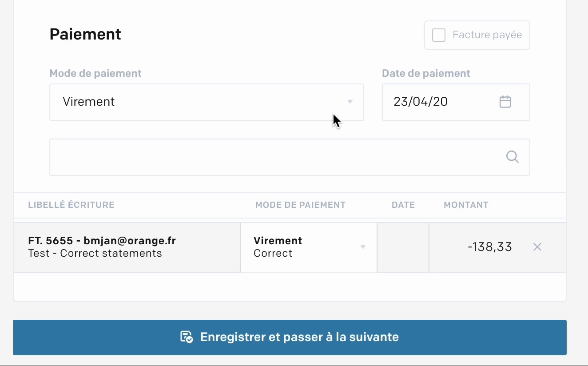
Task: Click the MODE DE PAIEMENT column header
Action: tap(300, 205)
